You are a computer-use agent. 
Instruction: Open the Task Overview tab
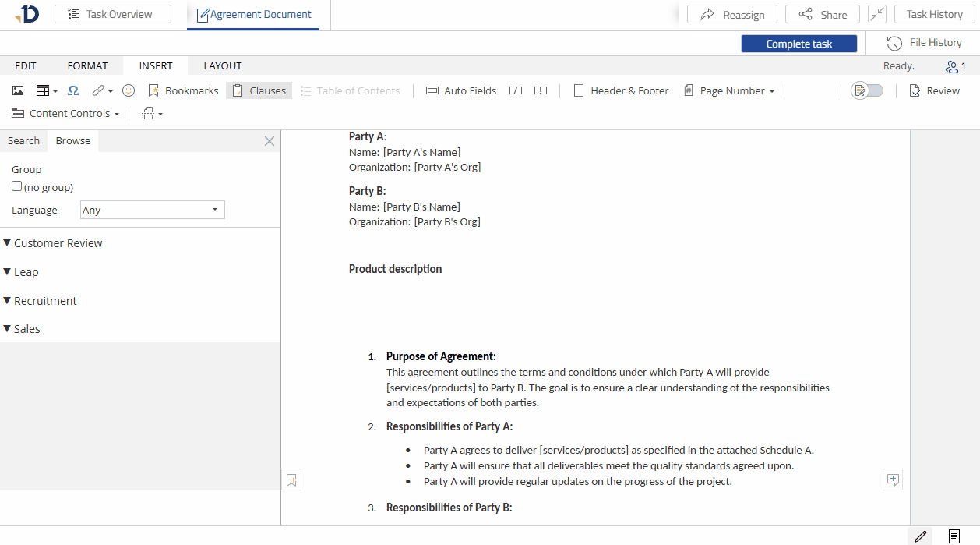tap(113, 14)
